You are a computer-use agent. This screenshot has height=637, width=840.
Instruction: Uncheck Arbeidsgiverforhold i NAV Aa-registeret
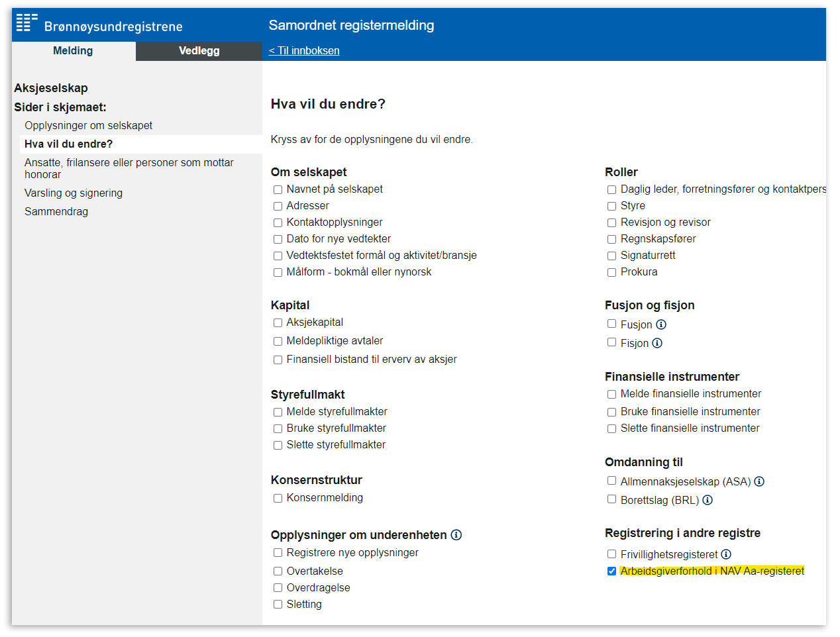tap(611, 571)
